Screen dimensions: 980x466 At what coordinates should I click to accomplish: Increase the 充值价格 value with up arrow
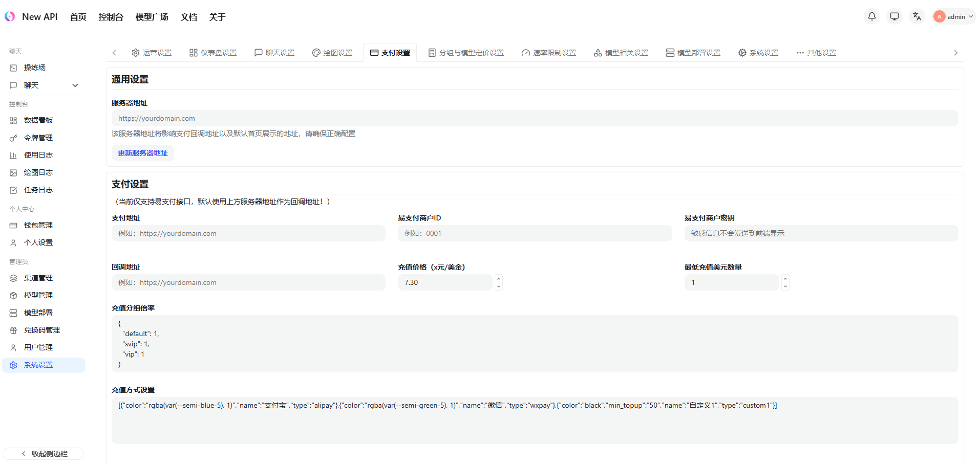pyautogui.click(x=499, y=279)
